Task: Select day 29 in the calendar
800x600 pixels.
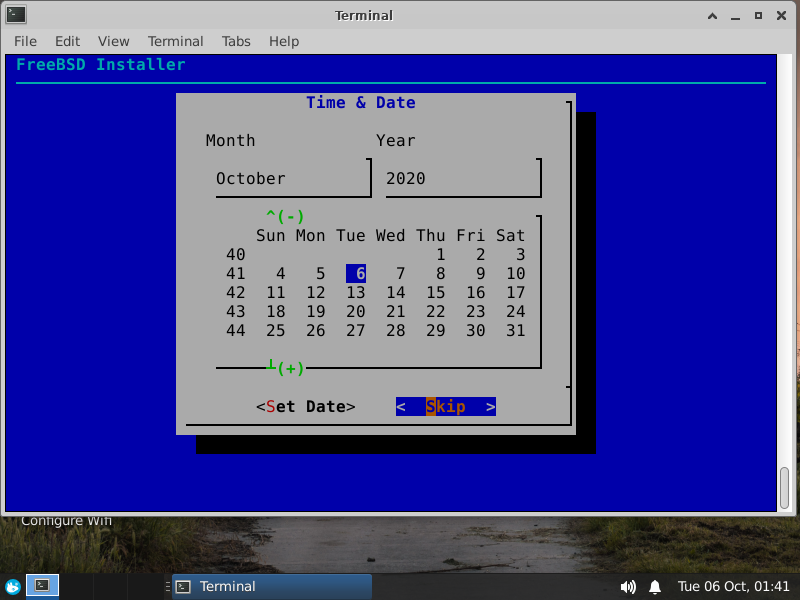Action: click(436, 331)
